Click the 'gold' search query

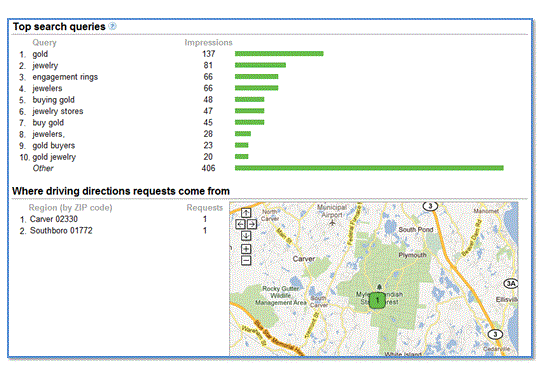40,54
